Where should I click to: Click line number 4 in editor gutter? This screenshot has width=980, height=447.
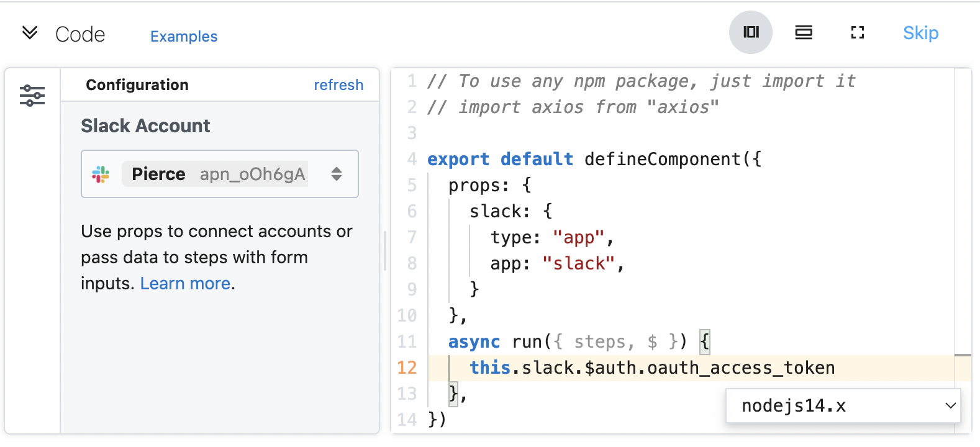412,159
